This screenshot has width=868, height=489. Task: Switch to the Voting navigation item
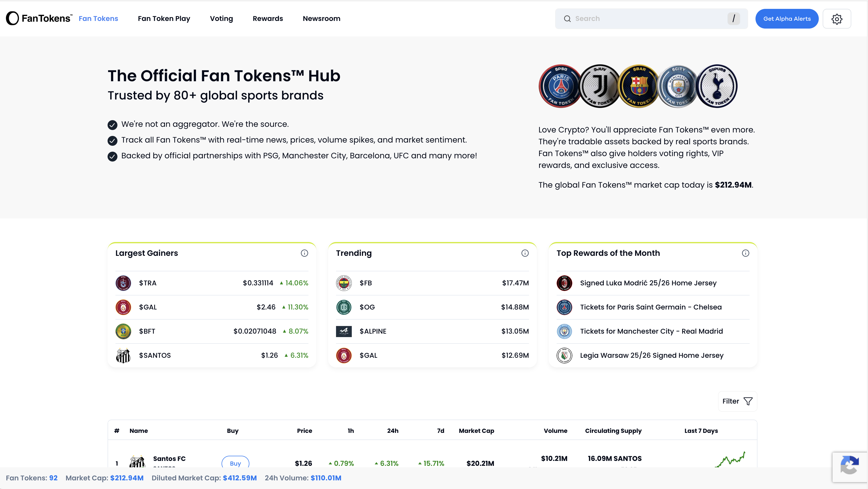221,18
